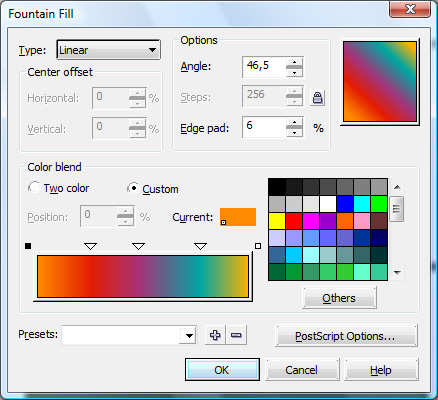Pick pink swatch in palette
This screenshot has height=400, width=438.
click(362, 221)
